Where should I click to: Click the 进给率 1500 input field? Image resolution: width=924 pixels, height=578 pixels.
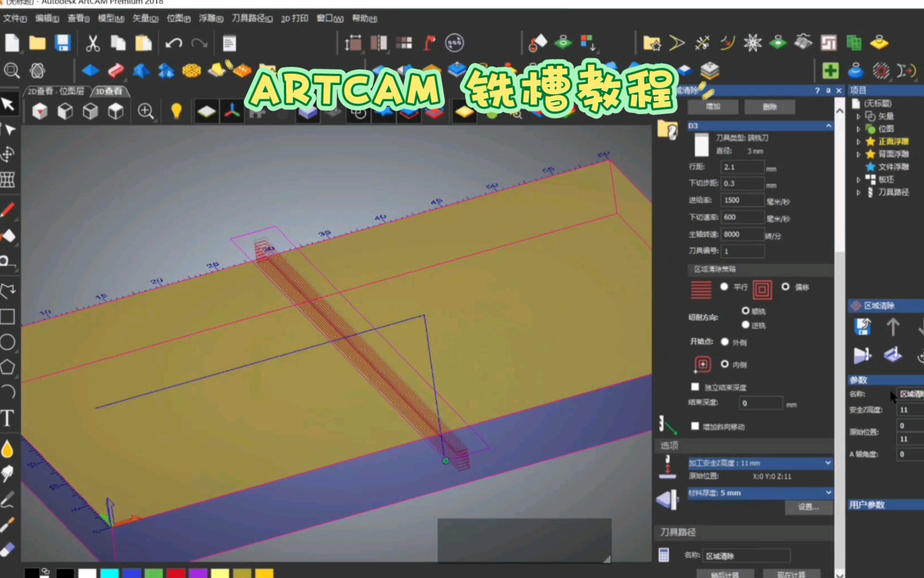pos(742,200)
